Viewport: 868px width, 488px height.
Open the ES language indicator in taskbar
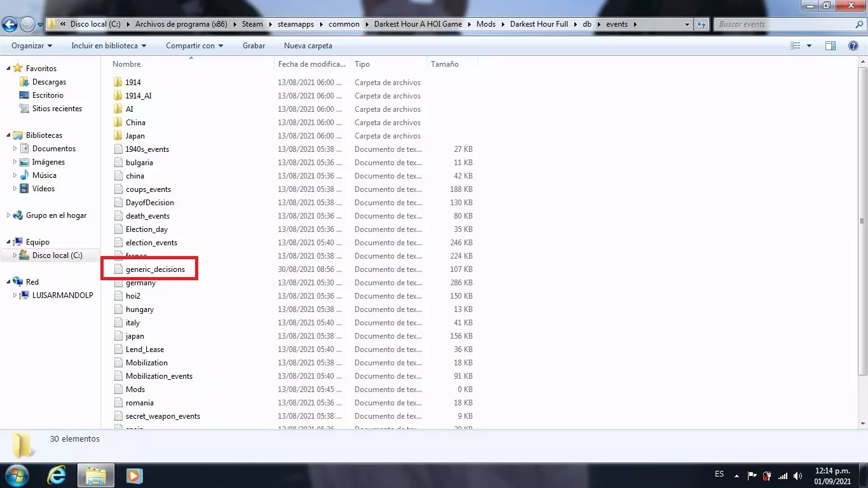click(x=719, y=474)
